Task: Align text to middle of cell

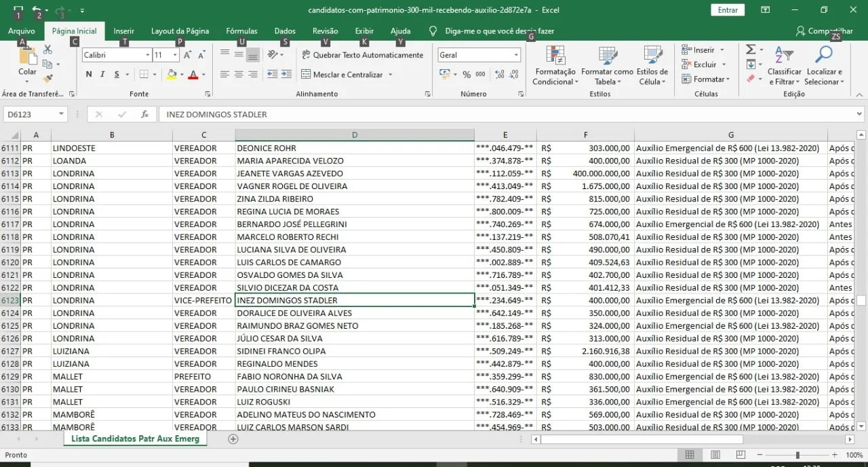Action: (239, 55)
